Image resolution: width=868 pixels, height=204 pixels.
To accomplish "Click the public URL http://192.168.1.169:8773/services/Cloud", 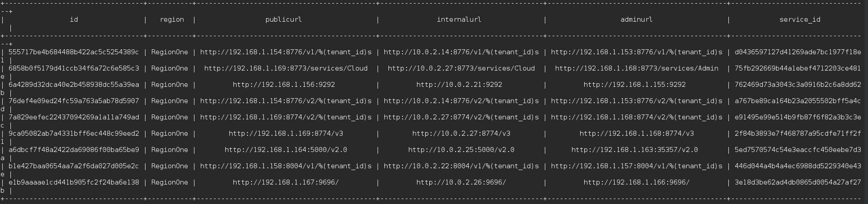I will (x=286, y=68).
